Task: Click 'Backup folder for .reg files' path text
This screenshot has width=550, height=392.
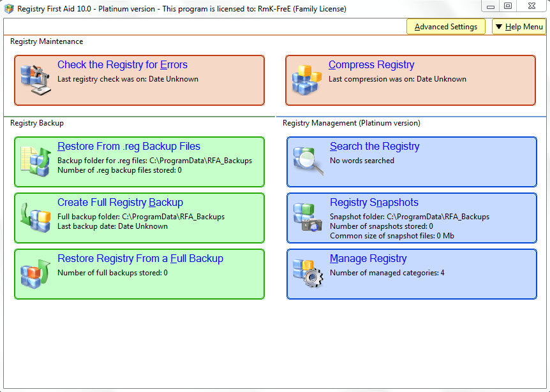Action: 154,161
